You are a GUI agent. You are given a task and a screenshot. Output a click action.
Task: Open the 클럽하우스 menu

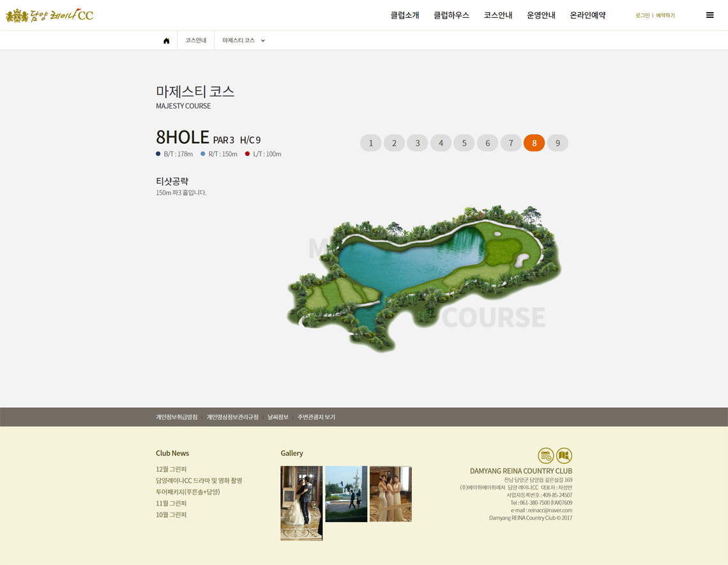click(x=451, y=15)
